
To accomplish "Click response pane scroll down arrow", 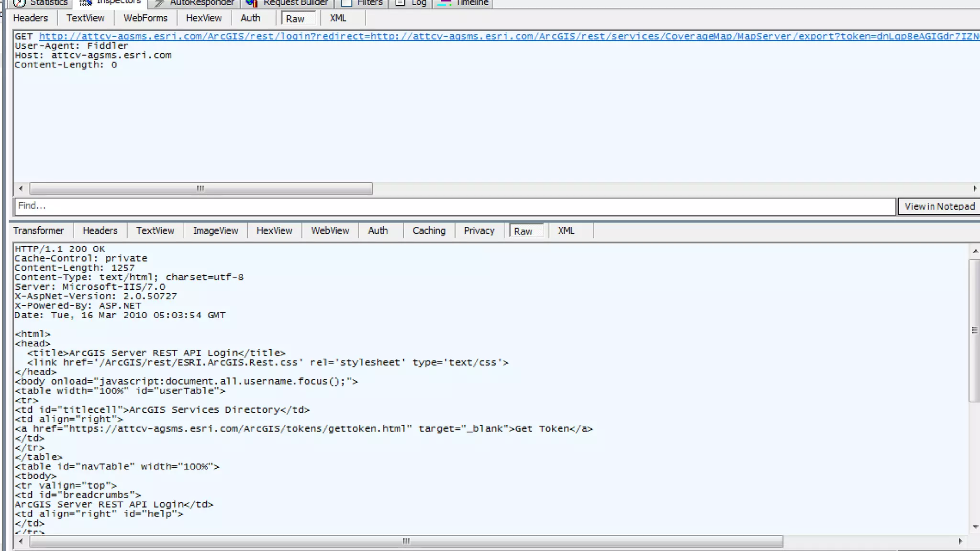I will [x=975, y=527].
